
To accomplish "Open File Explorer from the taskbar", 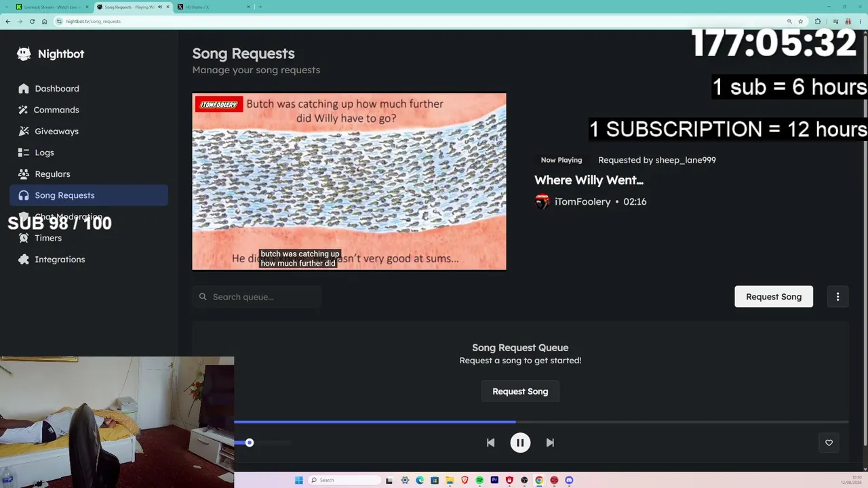I will point(450,481).
